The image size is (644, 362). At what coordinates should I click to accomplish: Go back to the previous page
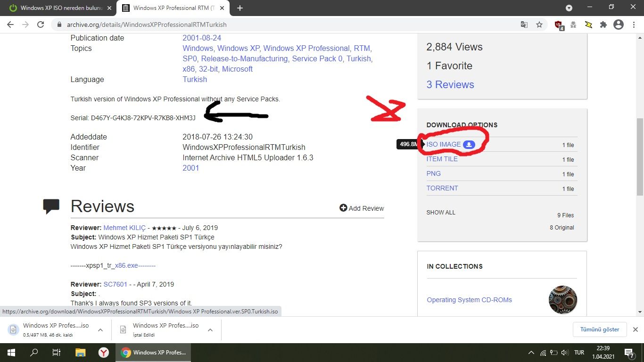pos(11,25)
